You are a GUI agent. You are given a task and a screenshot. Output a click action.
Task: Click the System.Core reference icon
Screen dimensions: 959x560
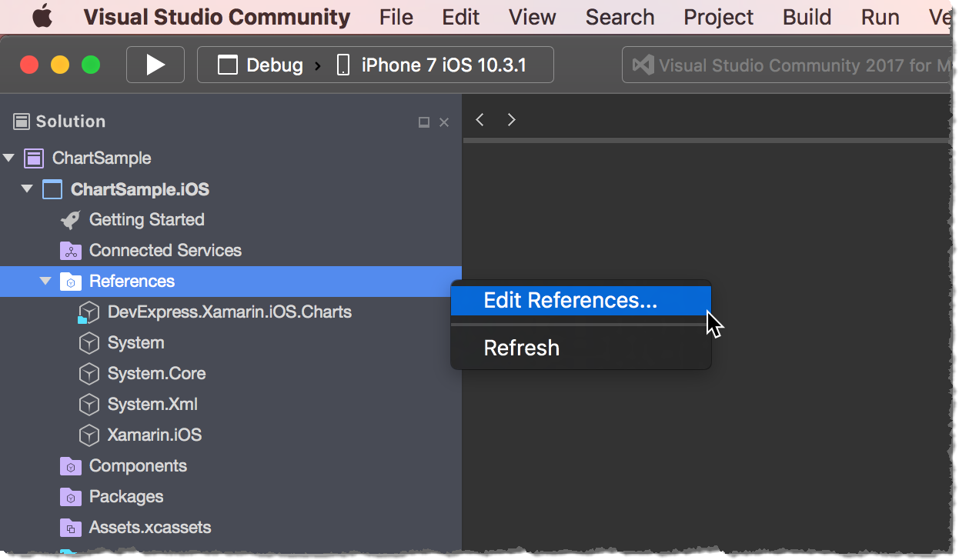89,373
